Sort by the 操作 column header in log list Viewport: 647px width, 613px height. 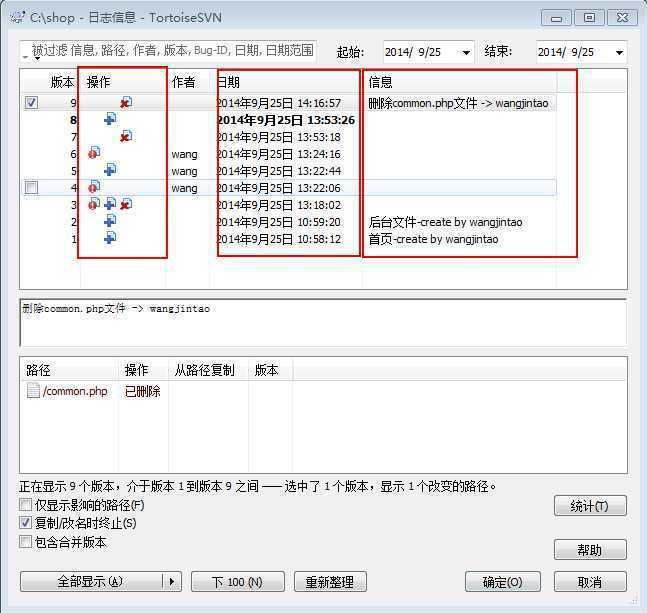click(98, 82)
